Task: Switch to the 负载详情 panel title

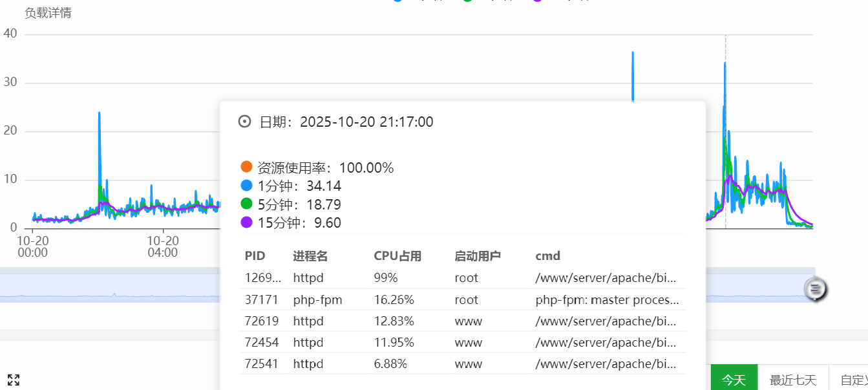Action: (47, 12)
